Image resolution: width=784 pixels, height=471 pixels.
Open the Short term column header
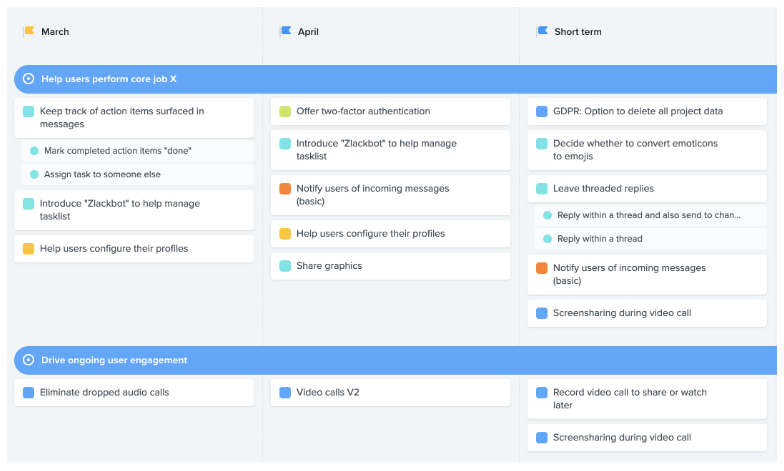(x=578, y=32)
